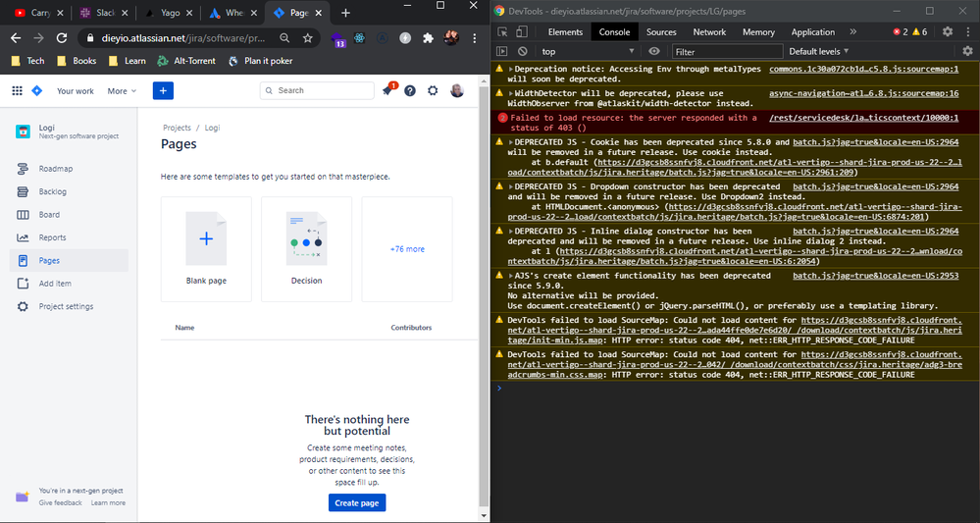This screenshot has width=980, height=523.
Task: Click the zoom magnifier icon in the address bar
Action: point(284,38)
